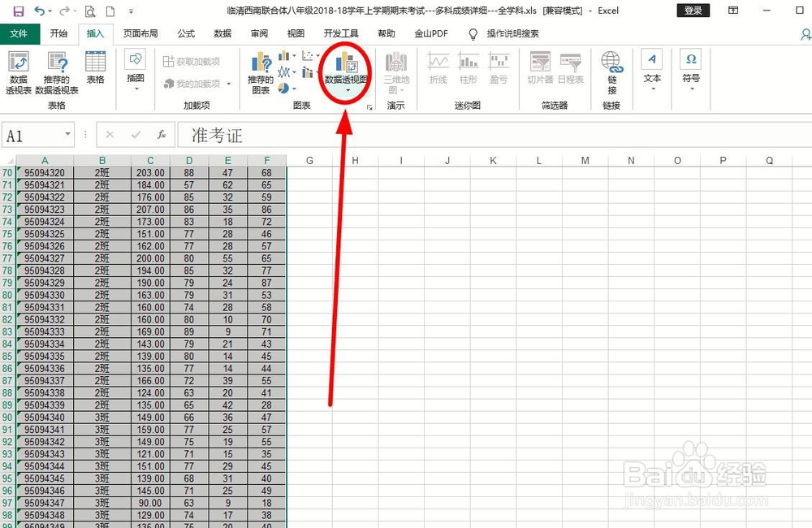Open the 文件 menu
Image resolution: width=812 pixels, height=528 pixels.
pyautogui.click(x=20, y=33)
